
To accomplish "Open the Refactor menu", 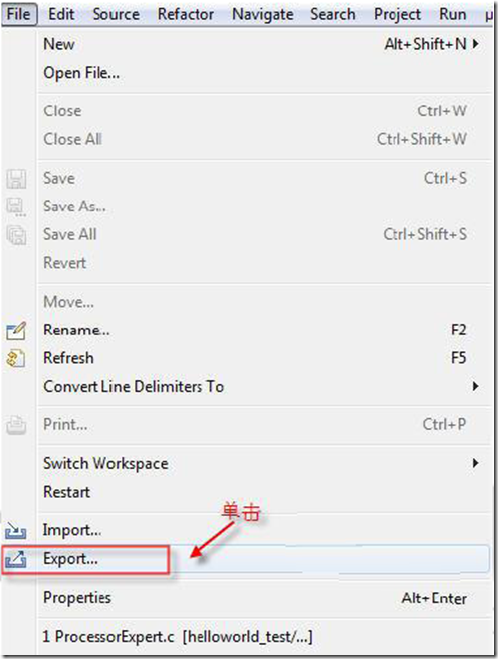I will click(185, 14).
